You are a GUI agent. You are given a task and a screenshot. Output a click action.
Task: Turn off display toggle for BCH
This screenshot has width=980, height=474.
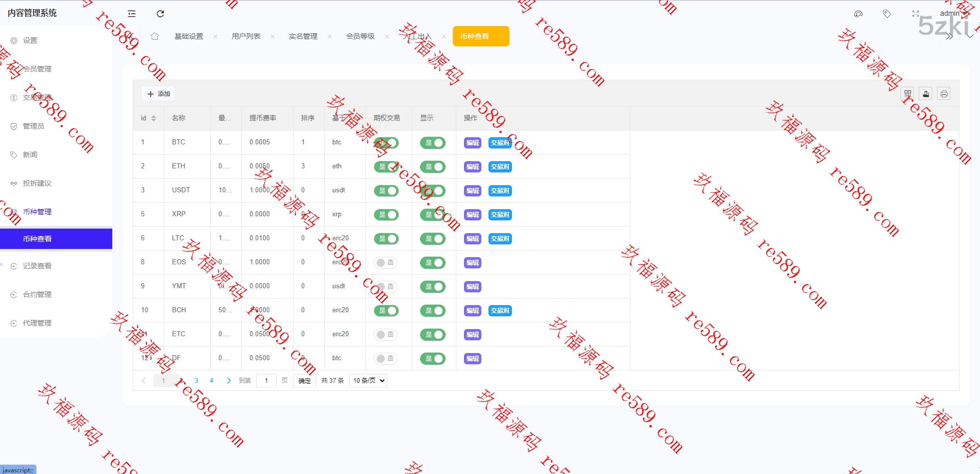pyautogui.click(x=433, y=311)
